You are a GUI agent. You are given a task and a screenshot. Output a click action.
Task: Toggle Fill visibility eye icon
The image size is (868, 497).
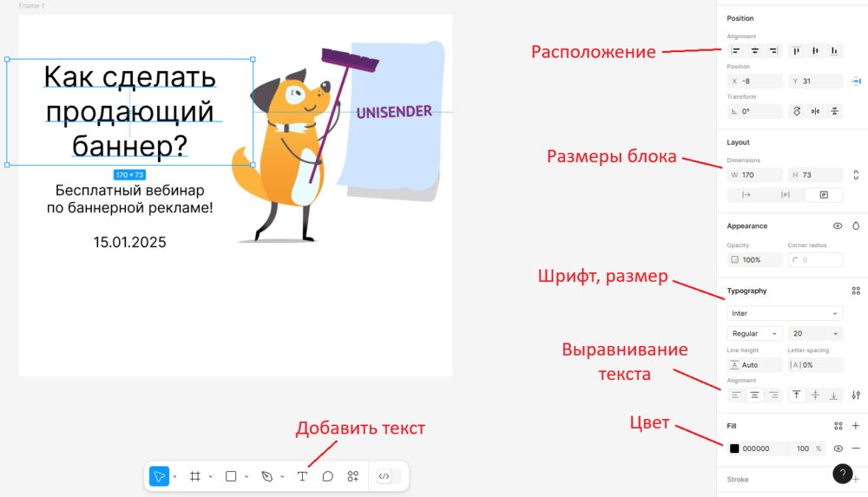coord(838,448)
